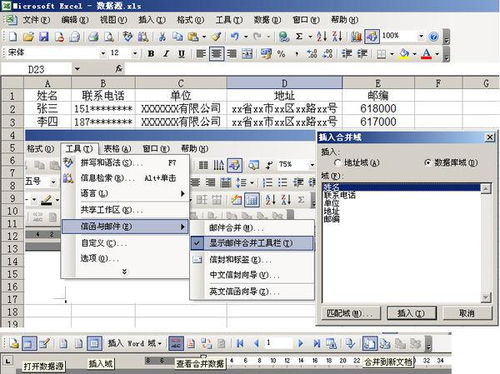Toggle Underline formatting in Excel

pyautogui.click(x=181, y=53)
